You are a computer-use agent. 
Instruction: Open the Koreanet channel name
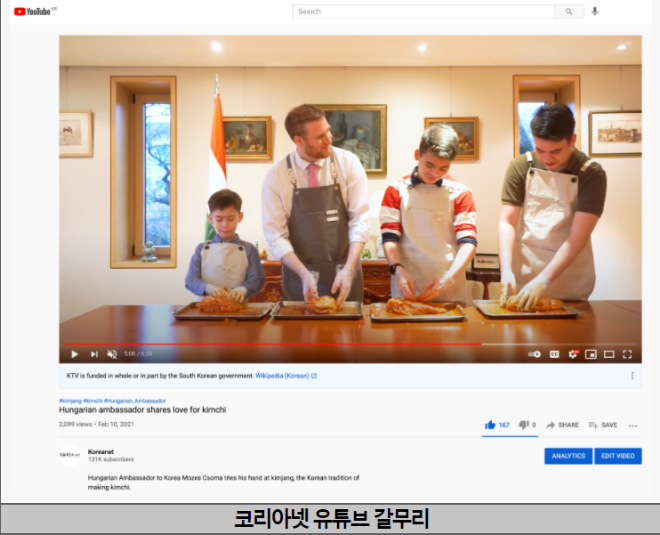click(x=101, y=452)
